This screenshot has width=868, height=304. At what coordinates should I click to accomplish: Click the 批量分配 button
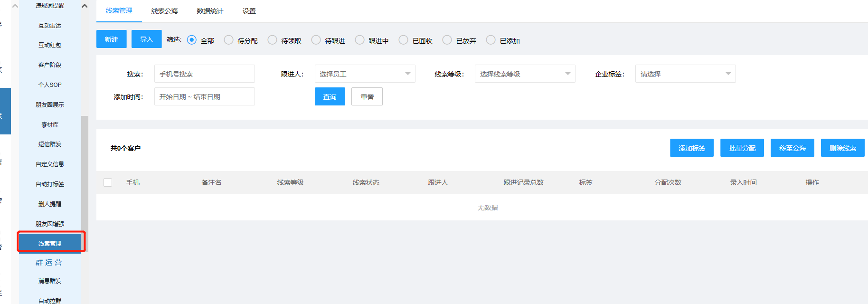742,148
